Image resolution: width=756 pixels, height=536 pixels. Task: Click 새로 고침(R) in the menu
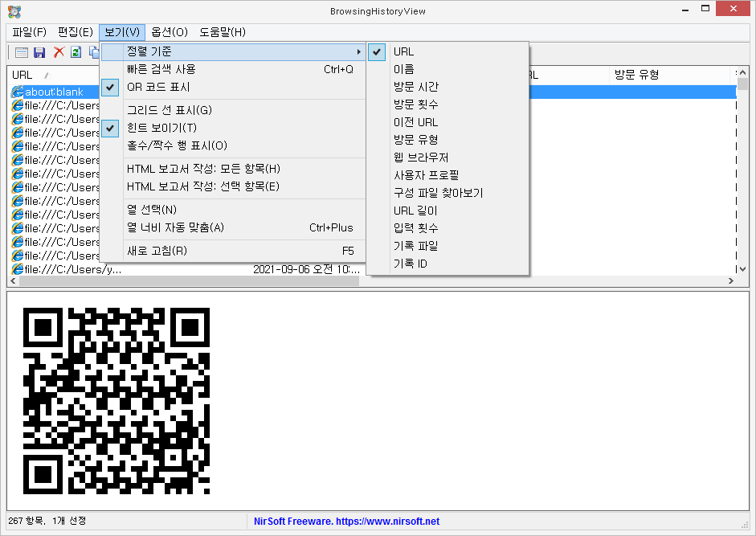(x=233, y=251)
